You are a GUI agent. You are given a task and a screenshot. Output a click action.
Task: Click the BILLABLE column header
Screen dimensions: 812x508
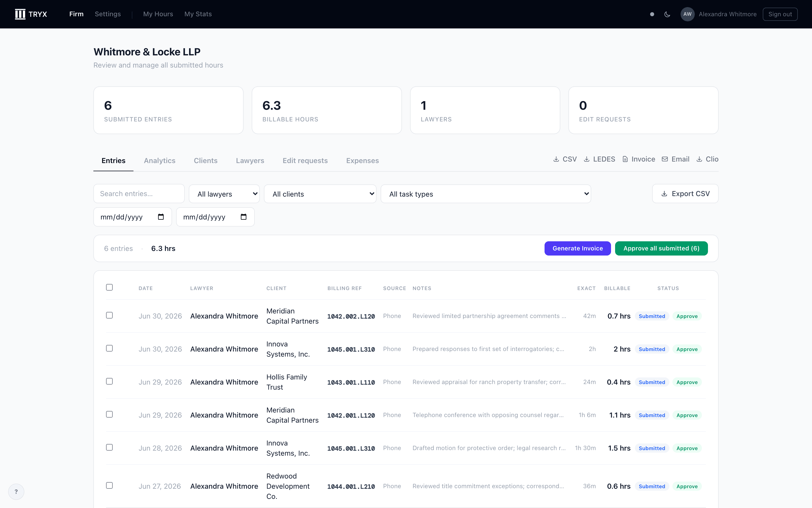point(617,288)
